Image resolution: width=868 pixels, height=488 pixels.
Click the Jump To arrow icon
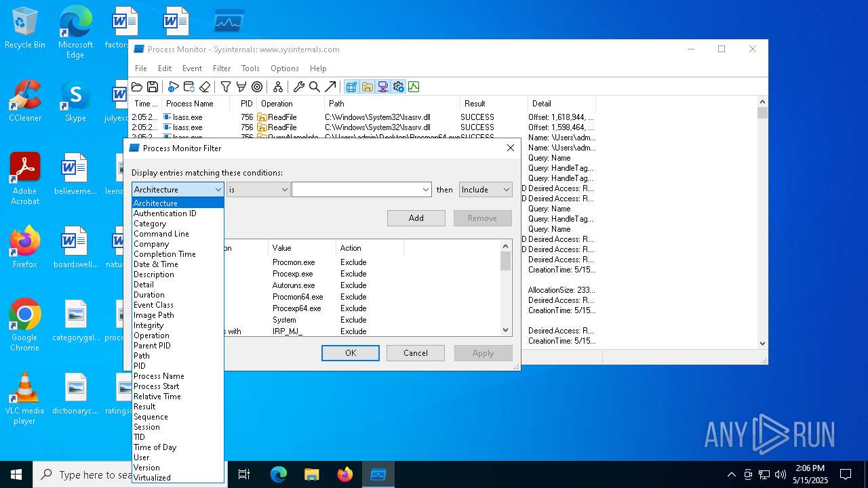(x=330, y=87)
